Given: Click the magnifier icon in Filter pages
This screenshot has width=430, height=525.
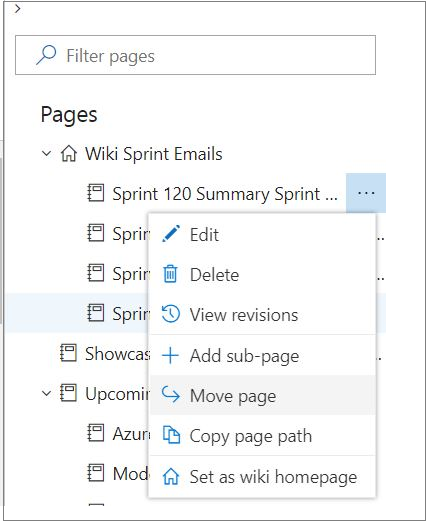Looking at the screenshot, I should pos(46,55).
